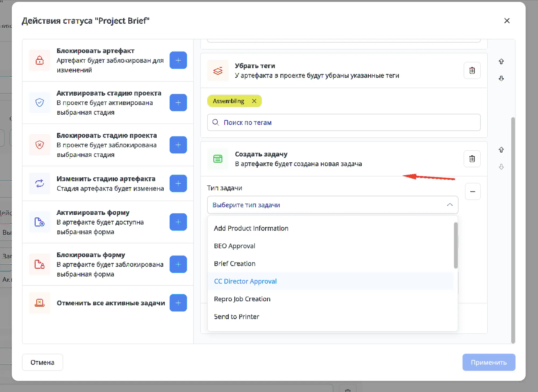Delete the 'Создать задачу' action via trash
Viewport: 538px width, 392px height.
pyautogui.click(x=472, y=159)
